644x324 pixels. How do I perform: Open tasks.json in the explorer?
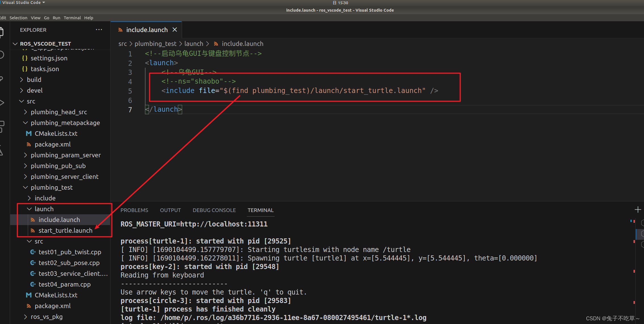coord(45,69)
